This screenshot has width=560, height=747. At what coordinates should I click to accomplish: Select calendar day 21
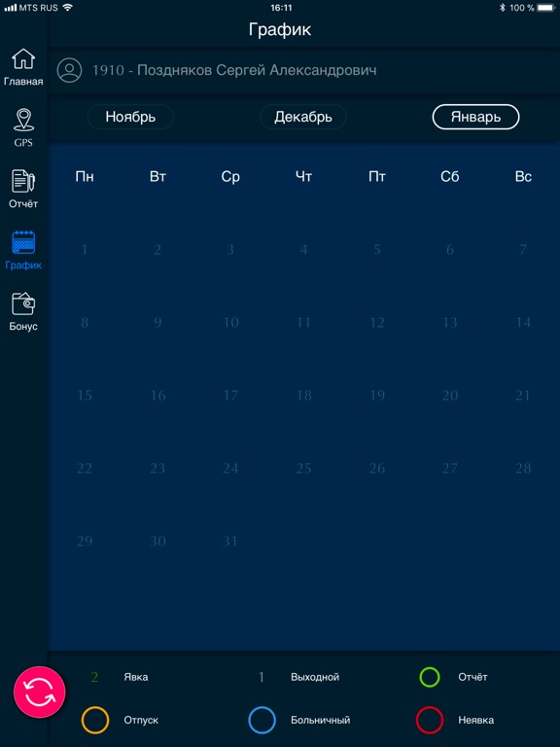coord(523,396)
